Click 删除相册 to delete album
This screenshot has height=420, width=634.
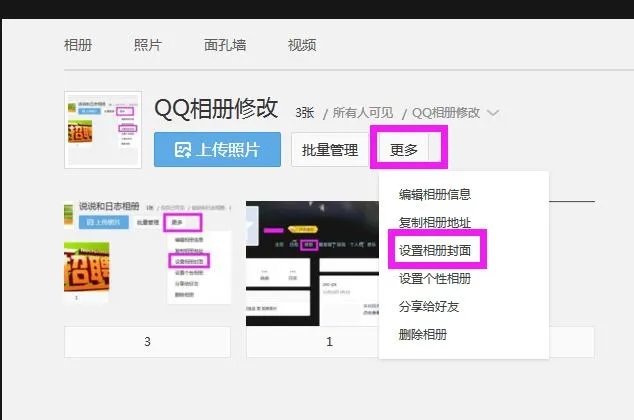[x=423, y=334]
